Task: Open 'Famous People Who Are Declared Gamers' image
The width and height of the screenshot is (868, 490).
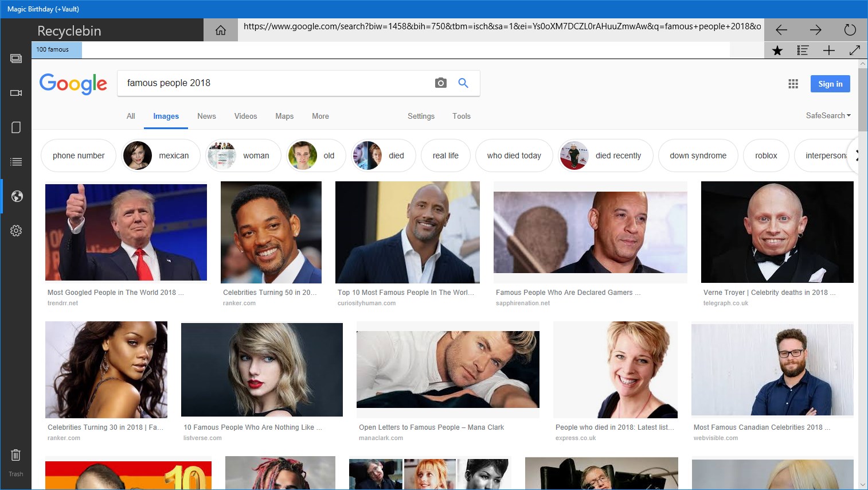Action: pos(591,232)
